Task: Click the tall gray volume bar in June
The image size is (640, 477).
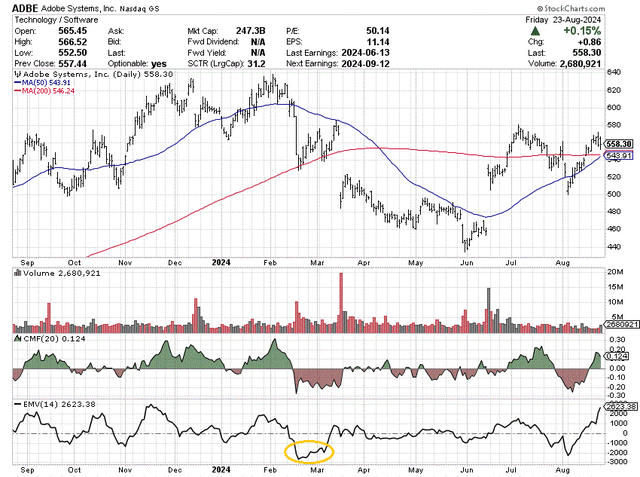Action: click(x=489, y=310)
